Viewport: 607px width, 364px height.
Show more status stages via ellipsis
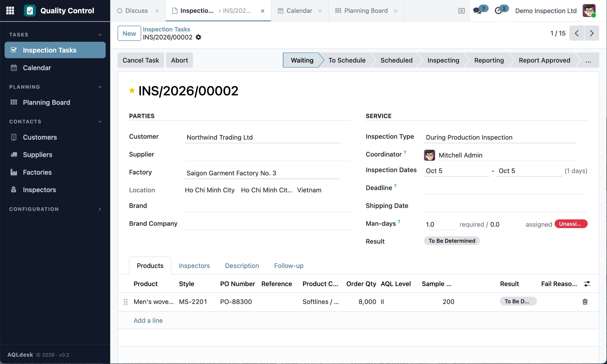point(588,60)
